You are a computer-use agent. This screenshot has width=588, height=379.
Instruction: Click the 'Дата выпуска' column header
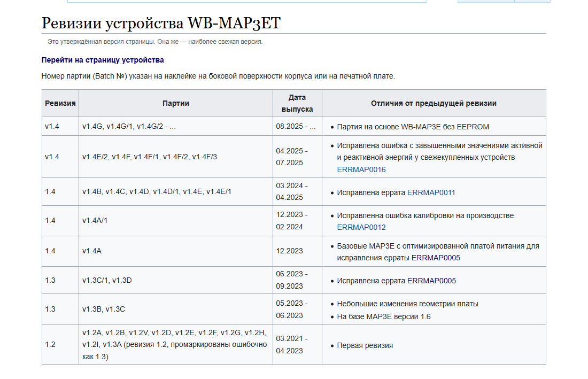(297, 103)
